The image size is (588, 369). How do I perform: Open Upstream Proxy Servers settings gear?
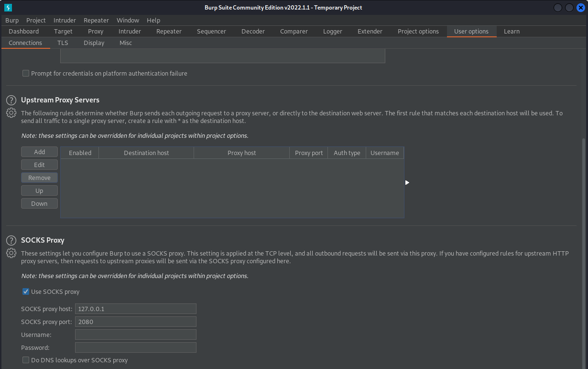(11, 113)
